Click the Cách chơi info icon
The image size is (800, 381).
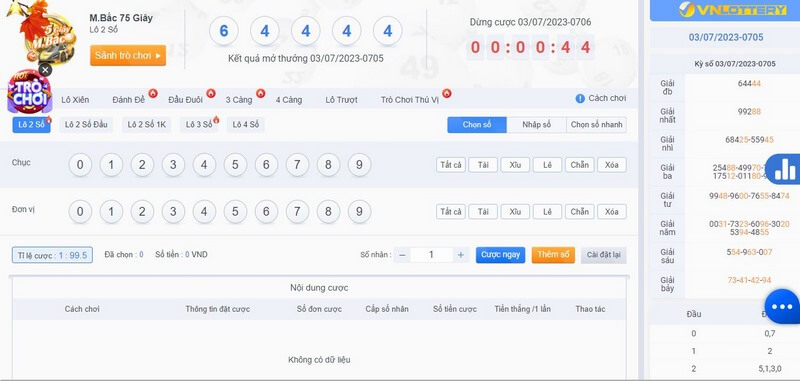[x=580, y=98]
